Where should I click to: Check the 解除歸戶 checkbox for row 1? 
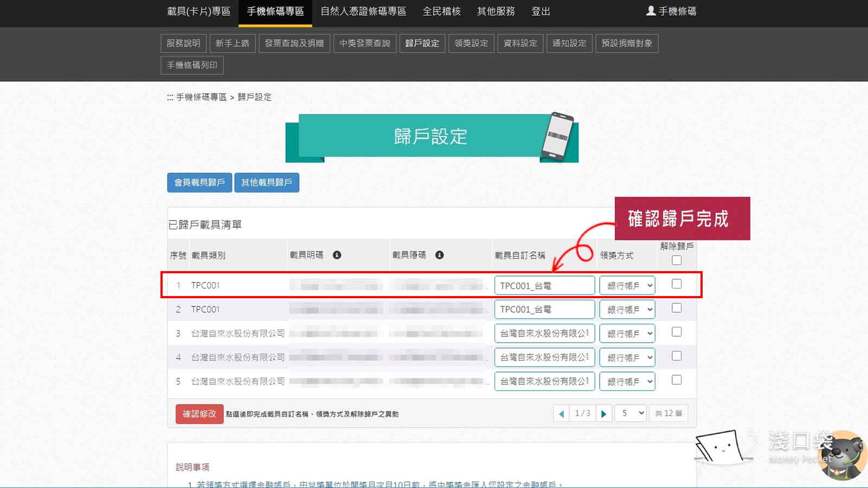676,283
